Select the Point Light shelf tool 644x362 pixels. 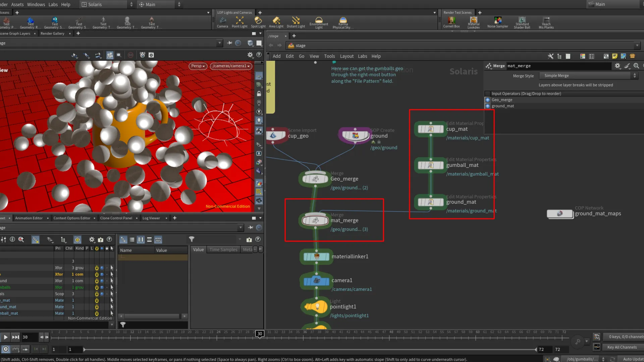click(x=239, y=21)
